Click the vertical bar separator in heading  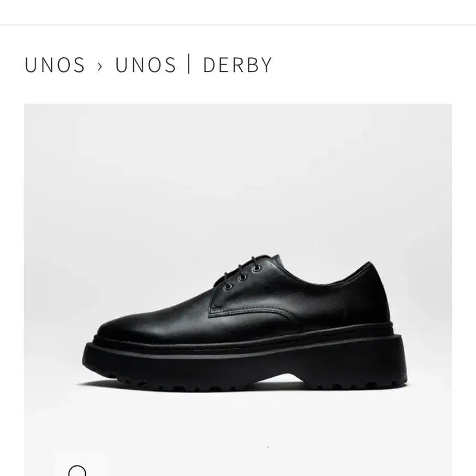189,64
